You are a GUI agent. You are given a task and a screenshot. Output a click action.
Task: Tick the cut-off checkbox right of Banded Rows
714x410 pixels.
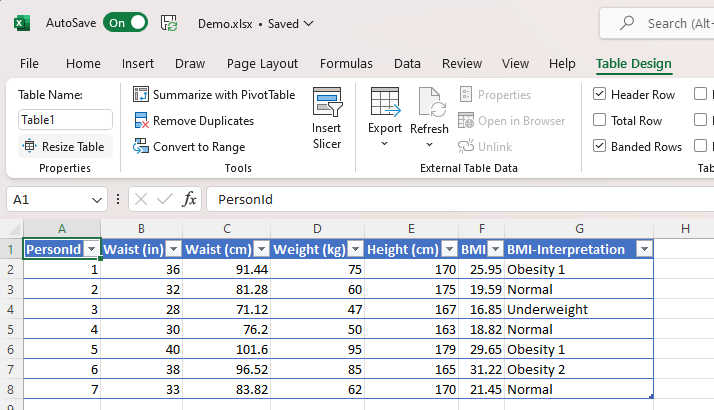pyautogui.click(x=700, y=146)
